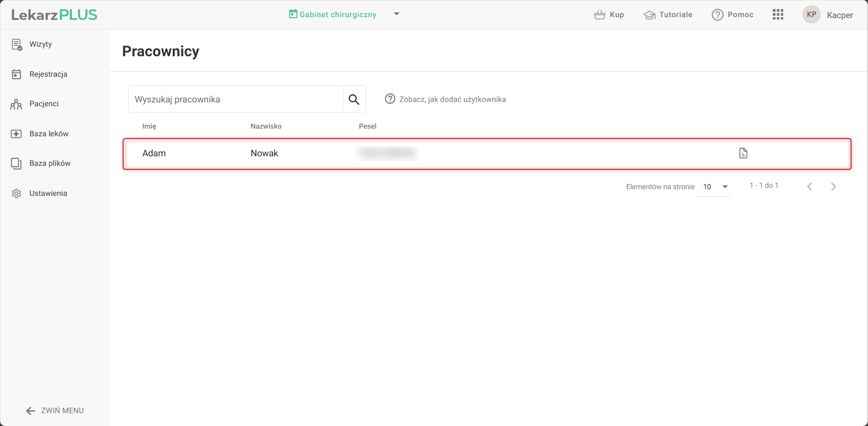The image size is (868, 426).
Task: Click the Pesel column header
Action: pyautogui.click(x=368, y=126)
